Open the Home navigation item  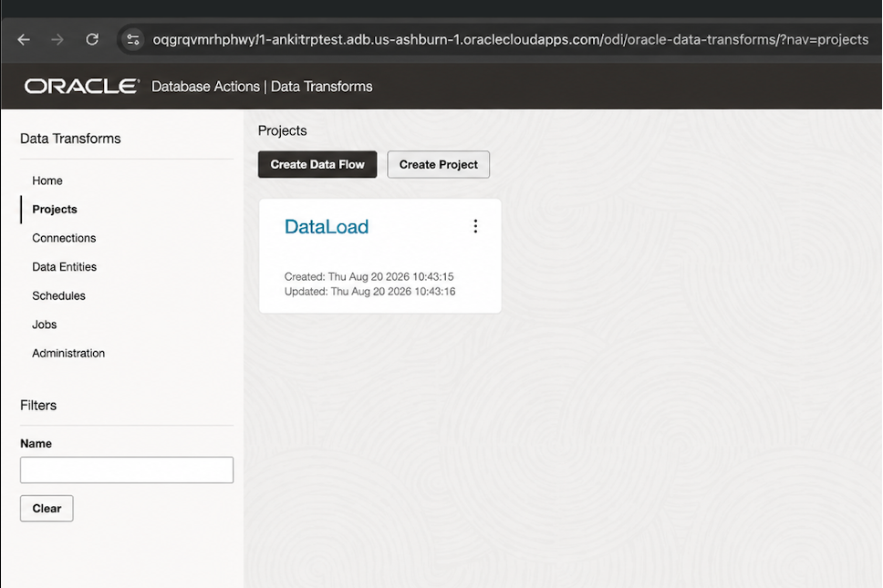coord(47,181)
